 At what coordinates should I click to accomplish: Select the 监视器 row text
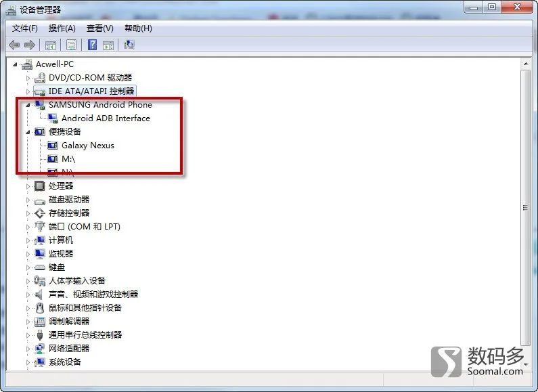pyautogui.click(x=61, y=254)
